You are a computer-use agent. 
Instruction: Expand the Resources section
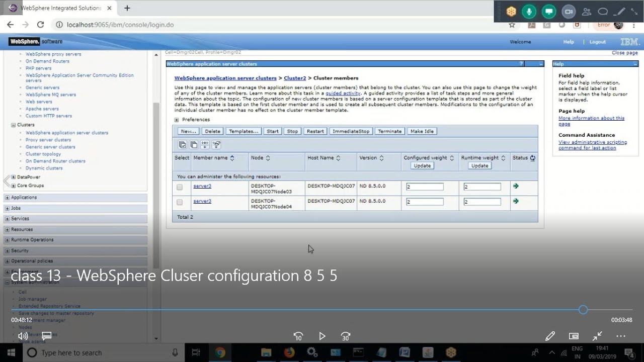pyautogui.click(x=8, y=229)
